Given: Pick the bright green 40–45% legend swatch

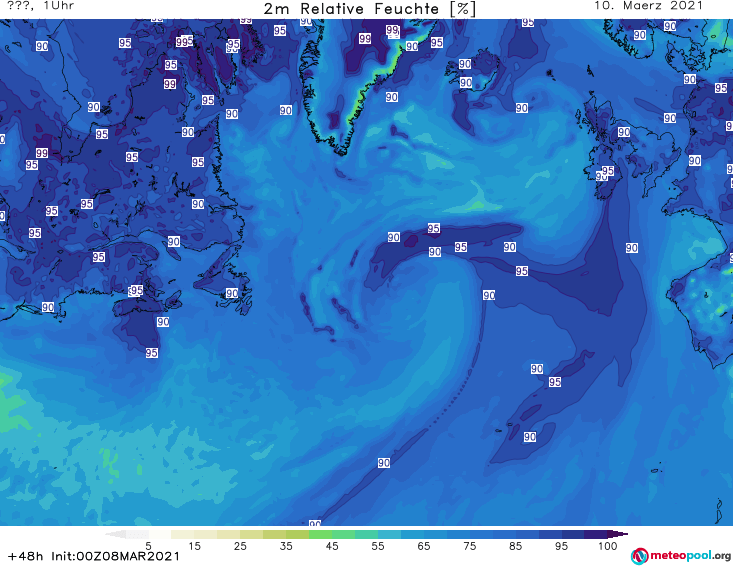Looking at the screenshot, I should pyautogui.click(x=320, y=534).
